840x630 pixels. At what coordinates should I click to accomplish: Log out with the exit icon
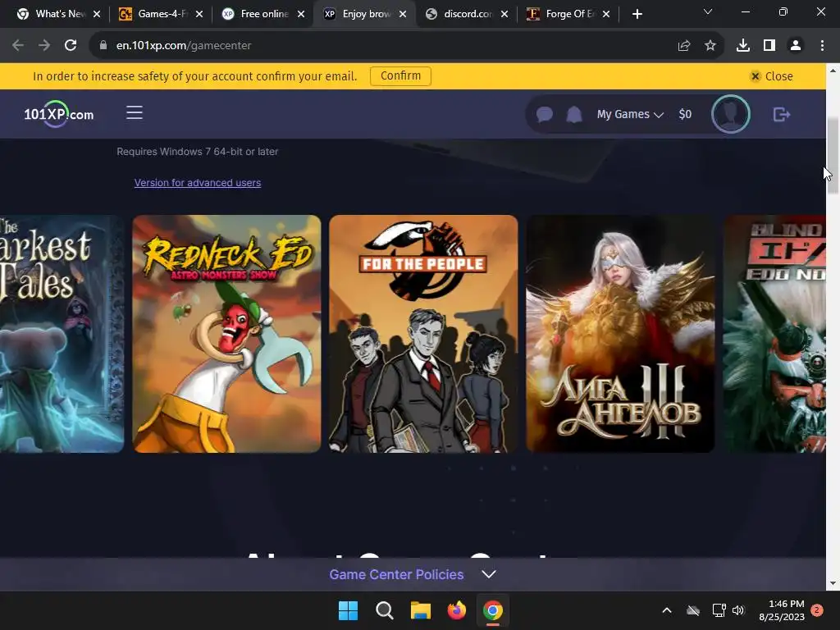click(782, 114)
